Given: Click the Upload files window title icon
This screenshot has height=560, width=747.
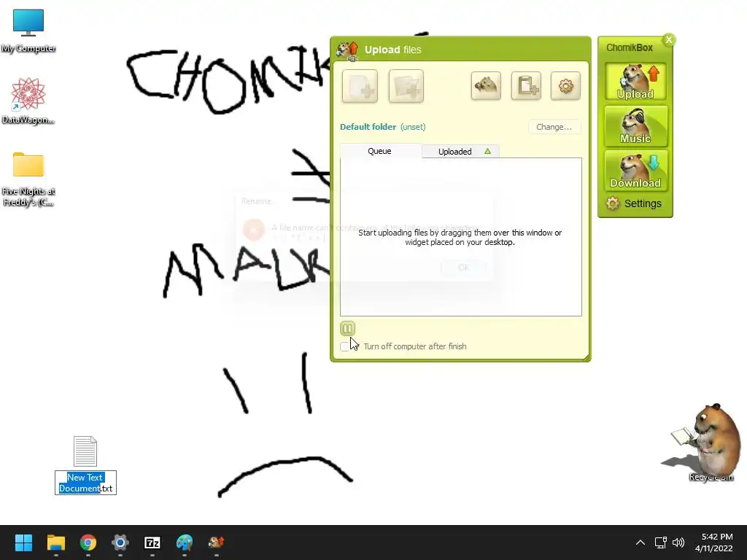Looking at the screenshot, I should click(x=348, y=50).
